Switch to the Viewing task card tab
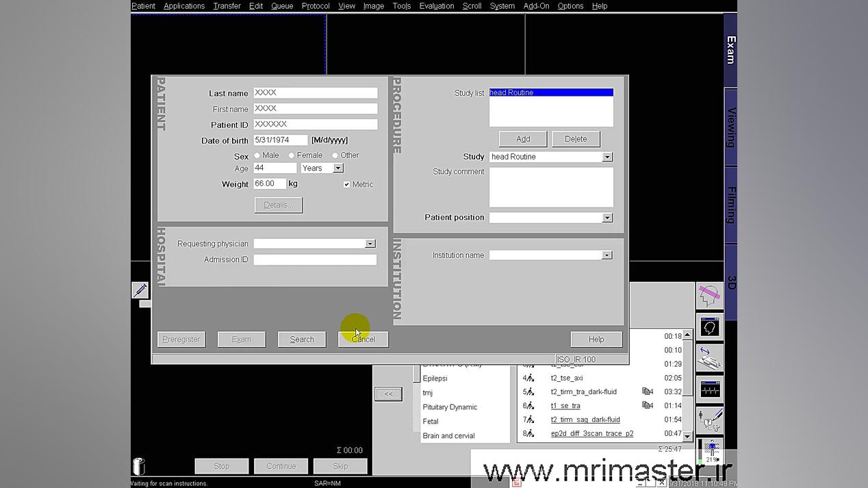This screenshot has height=488, width=868. pos(730,127)
